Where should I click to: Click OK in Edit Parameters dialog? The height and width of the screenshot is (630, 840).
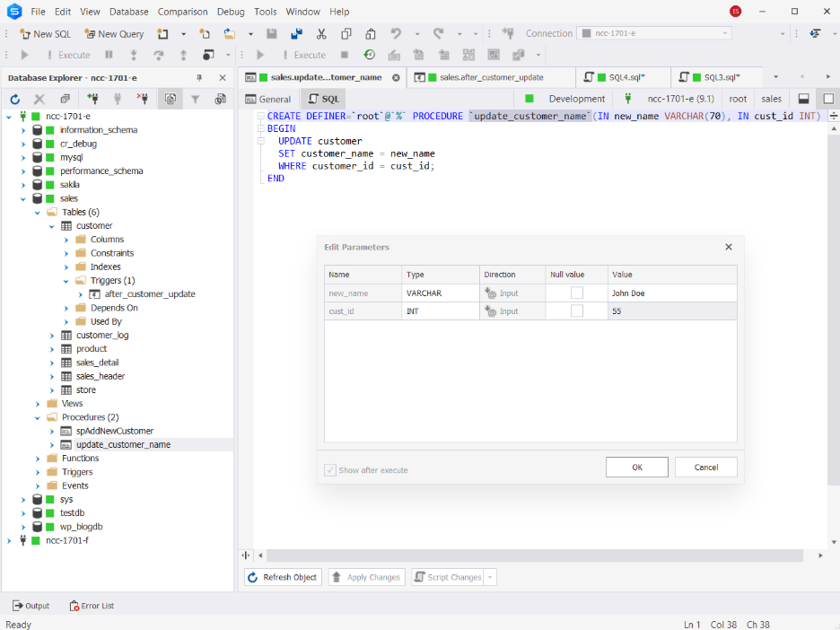point(637,468)
